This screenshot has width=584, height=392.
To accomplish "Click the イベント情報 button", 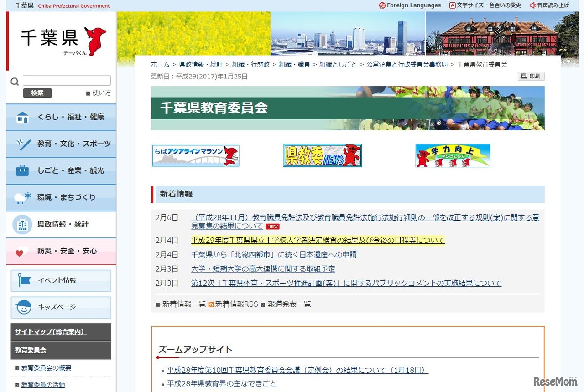I will click(x=61, y=281).
